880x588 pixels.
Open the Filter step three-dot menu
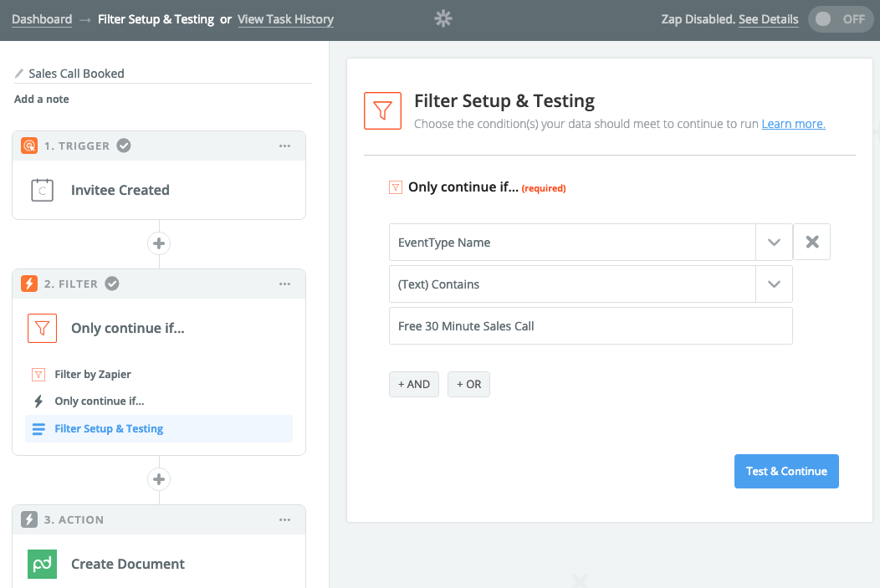click(x=284, y=284)
